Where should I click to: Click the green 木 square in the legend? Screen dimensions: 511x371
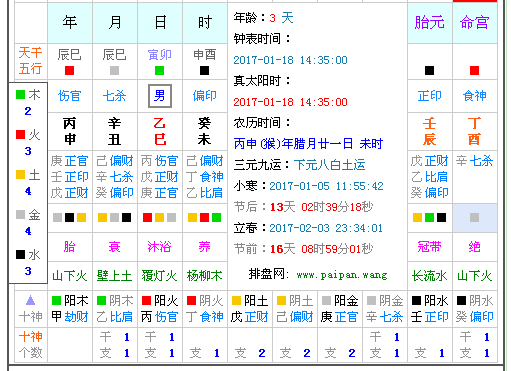point(20,95)
